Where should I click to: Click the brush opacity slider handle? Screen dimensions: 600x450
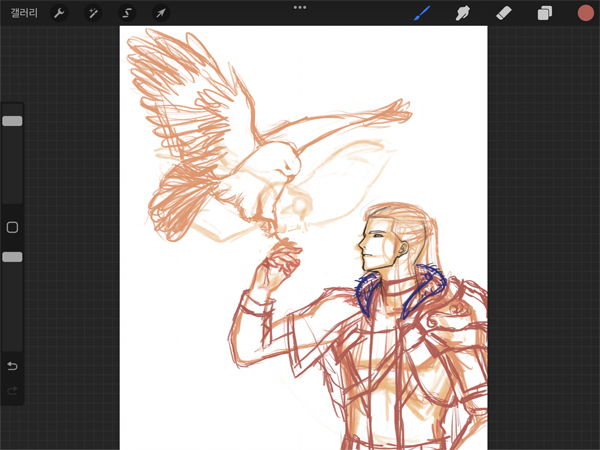pos(12,257)
